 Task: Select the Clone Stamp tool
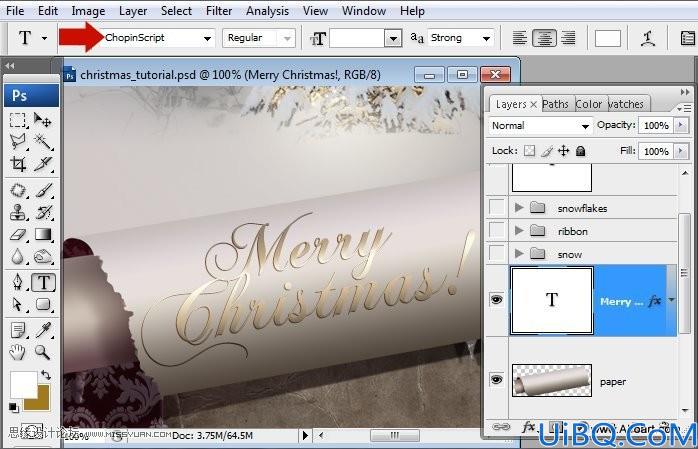18,212
